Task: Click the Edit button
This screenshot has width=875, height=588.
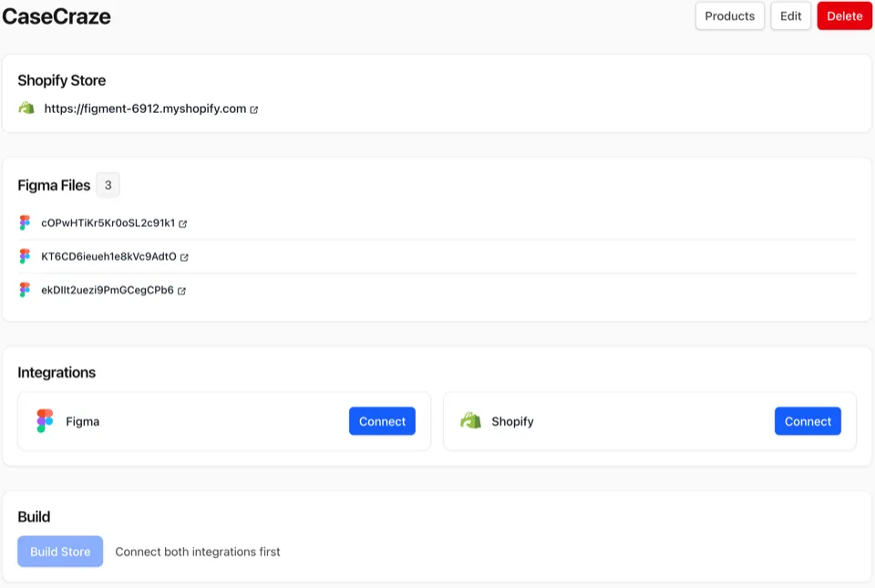Action: point(790,16)
